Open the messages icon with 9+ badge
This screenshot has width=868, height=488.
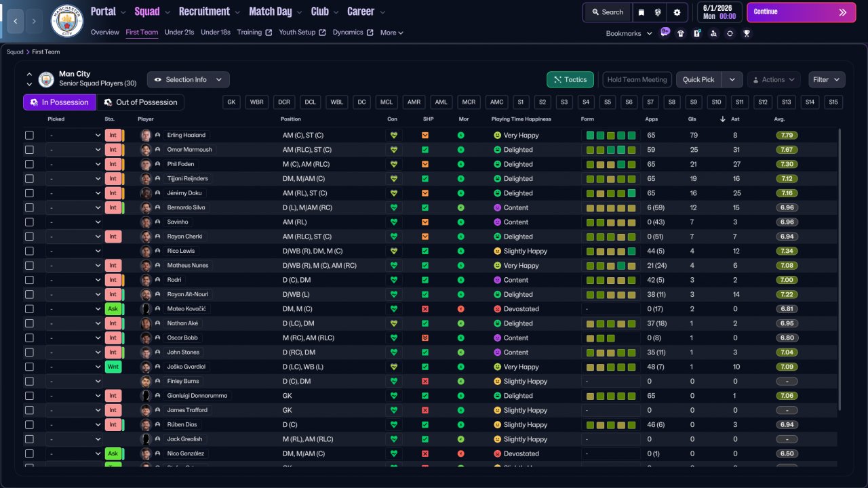click(x=665, y=33)
